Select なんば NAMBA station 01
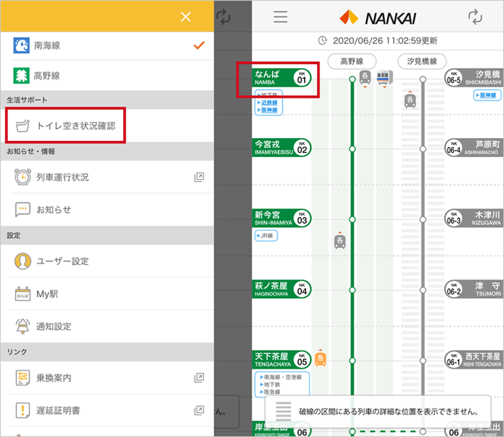Viewport: 504px width, 437px height. point(281,78)
